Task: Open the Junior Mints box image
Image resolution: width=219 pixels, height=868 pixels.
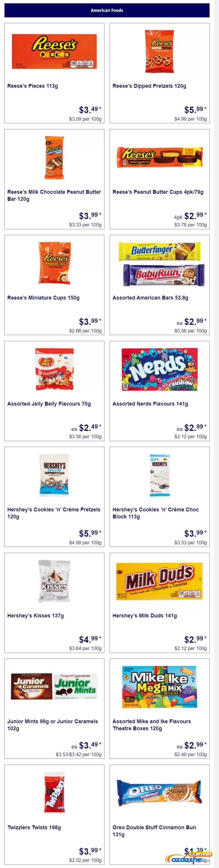Action: click(x=76, y=687)
